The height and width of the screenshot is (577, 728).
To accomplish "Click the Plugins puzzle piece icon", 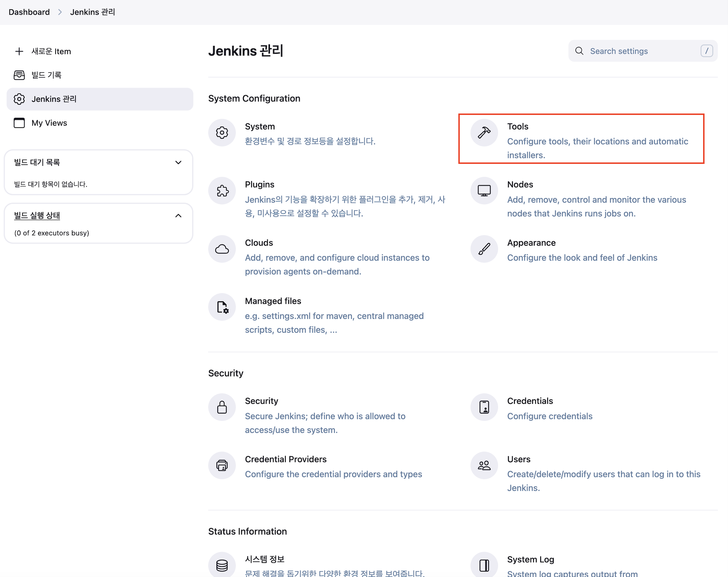I will (x=222, y=191).
